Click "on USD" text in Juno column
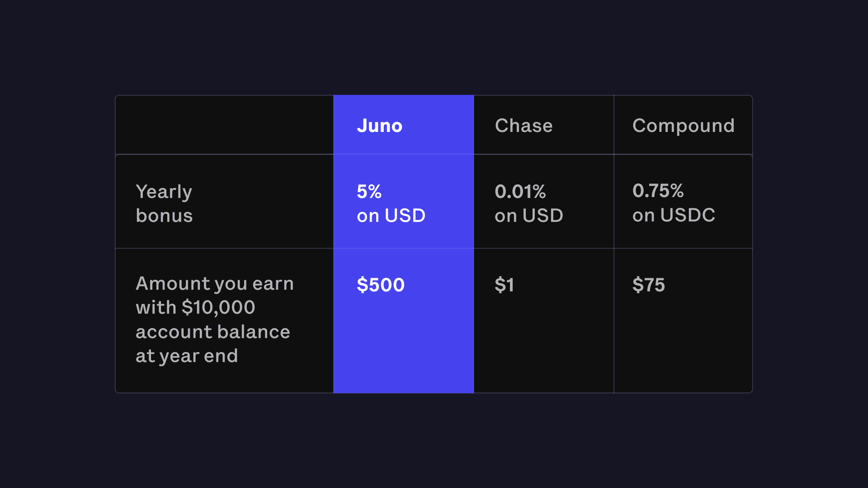Viewport: 868px width, 488px height. [x=391, y=216]
